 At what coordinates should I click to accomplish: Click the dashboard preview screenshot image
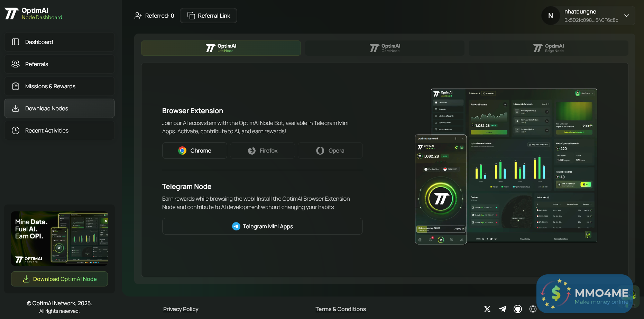pyautogui.click(x=506, y=166)
